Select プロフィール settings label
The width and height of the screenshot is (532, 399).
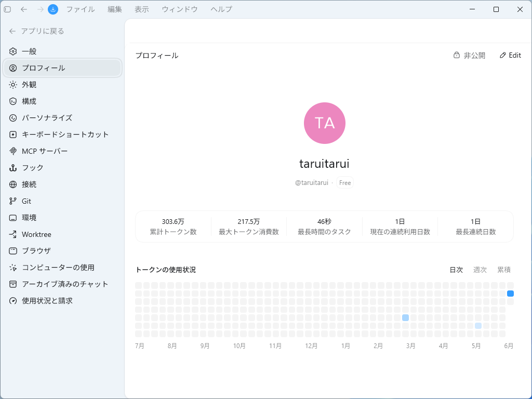pos(44,68)
